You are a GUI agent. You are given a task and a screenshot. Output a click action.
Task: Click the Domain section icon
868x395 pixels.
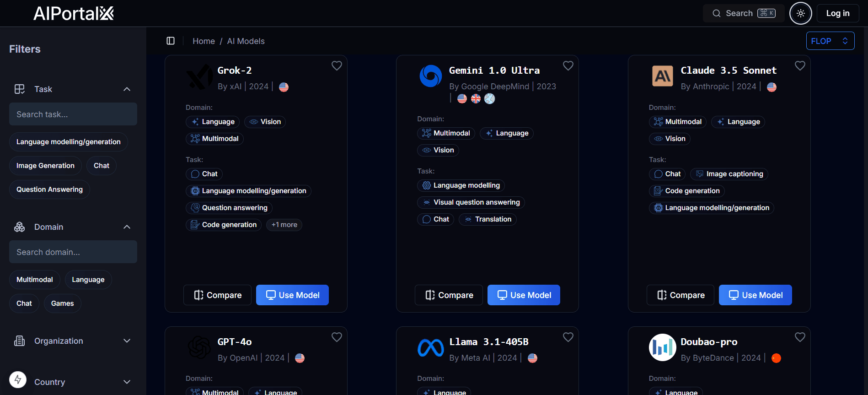[x=20, y=227]
